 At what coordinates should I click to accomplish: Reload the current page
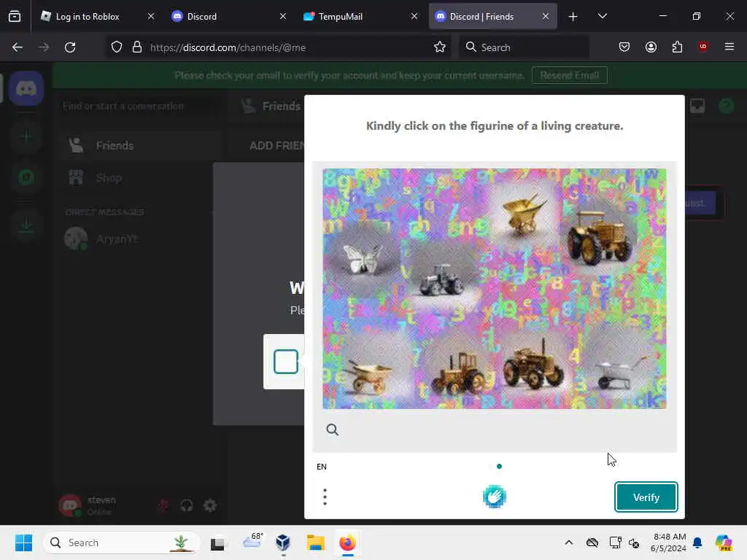[x=70, y=47]
